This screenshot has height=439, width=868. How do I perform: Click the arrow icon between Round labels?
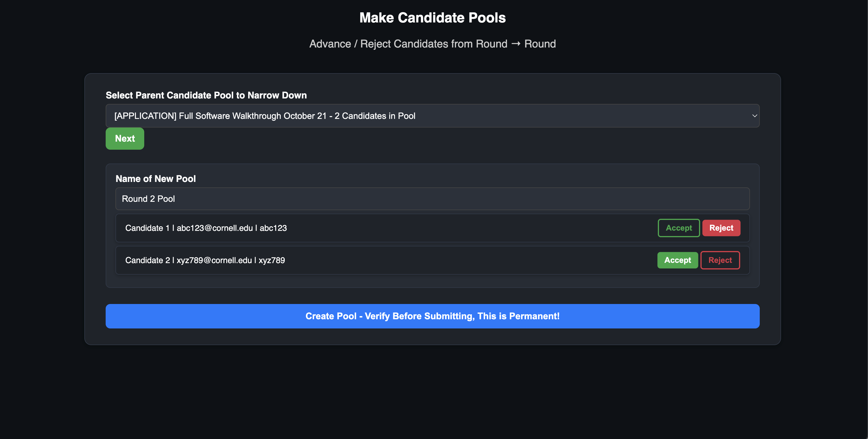tap(516, 44)
